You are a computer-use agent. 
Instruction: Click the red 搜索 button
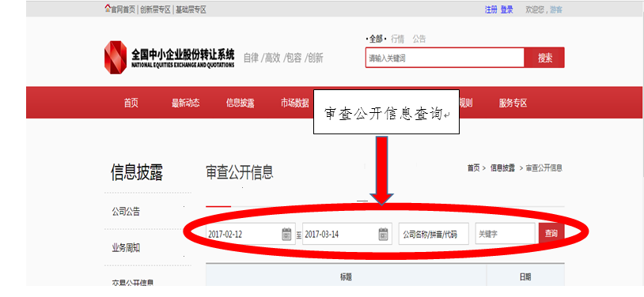click(544, 58)
